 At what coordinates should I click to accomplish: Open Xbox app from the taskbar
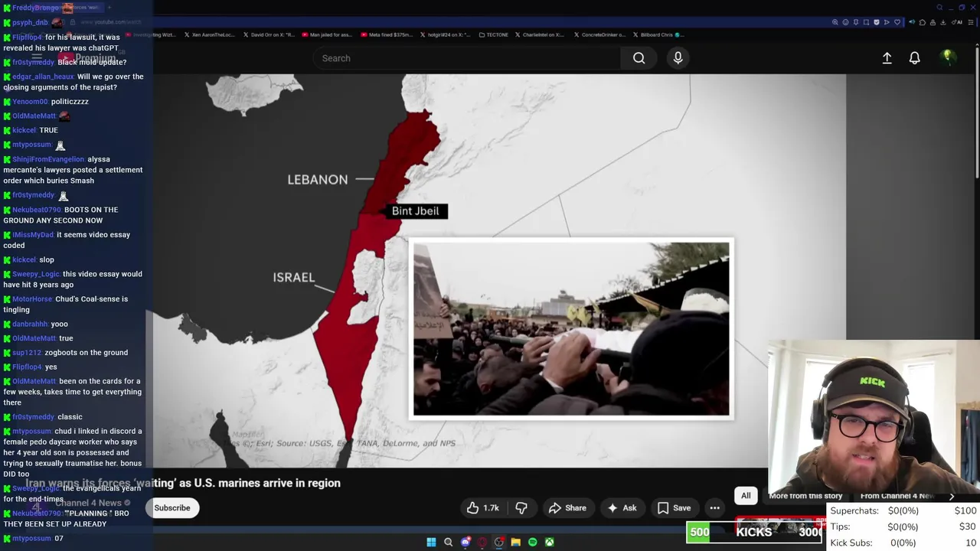[x=549, y=542]
